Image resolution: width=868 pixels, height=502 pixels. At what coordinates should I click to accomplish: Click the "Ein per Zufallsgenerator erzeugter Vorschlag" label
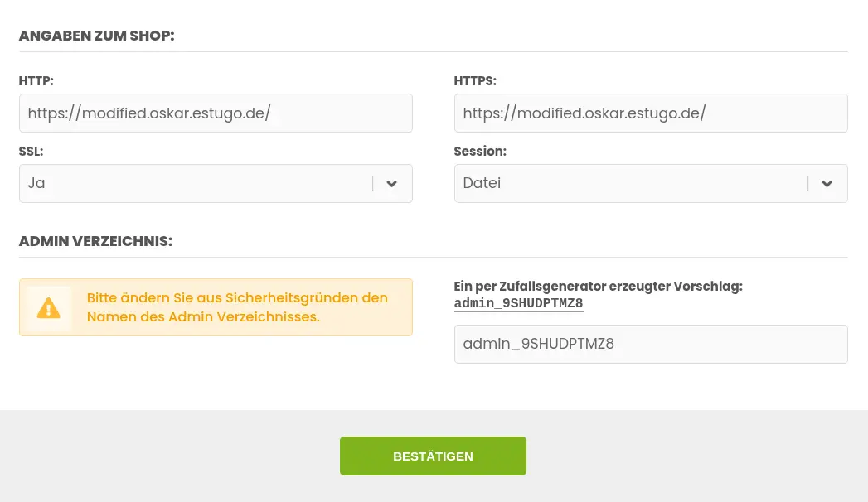coord(598,286)
